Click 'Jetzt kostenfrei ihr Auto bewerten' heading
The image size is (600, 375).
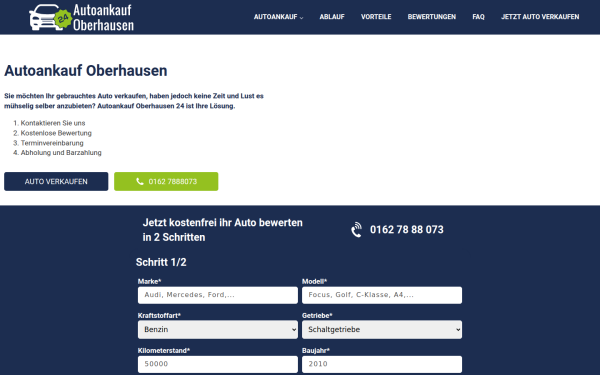pos(223,230)
